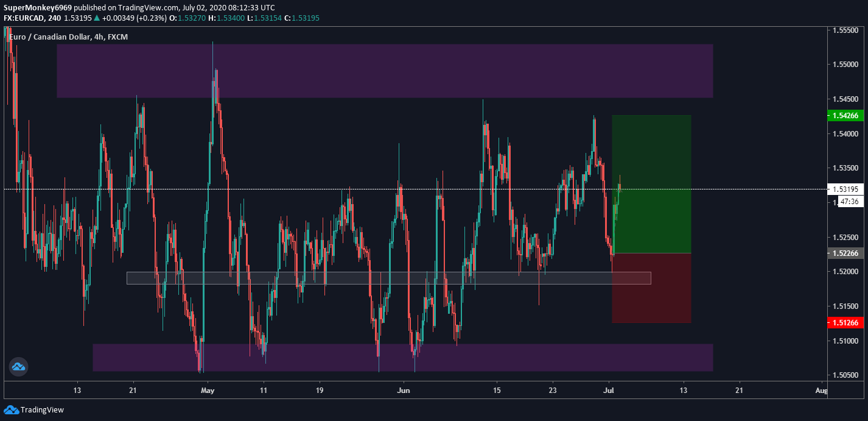Click the 23 date label on time axis
The image size is (868, 421).
(x=553, y=390)
